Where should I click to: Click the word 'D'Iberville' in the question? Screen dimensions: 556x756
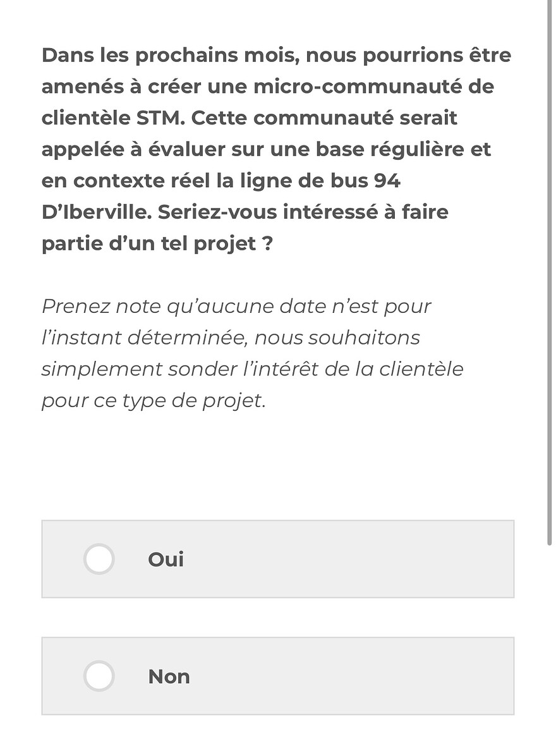click(97, 212)
